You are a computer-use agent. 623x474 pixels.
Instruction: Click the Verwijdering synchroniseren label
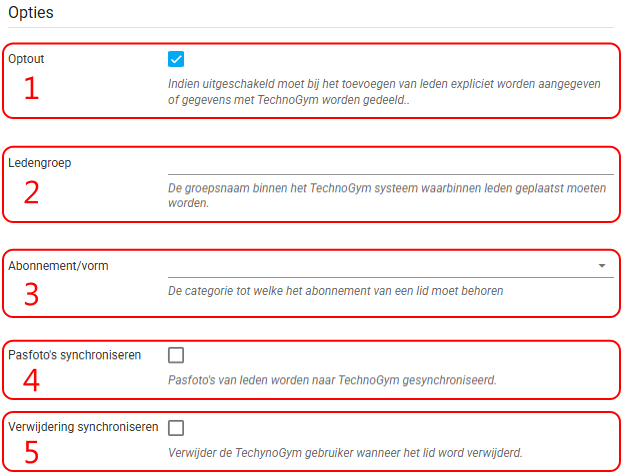pyautogui.click(x=83, y=427)
